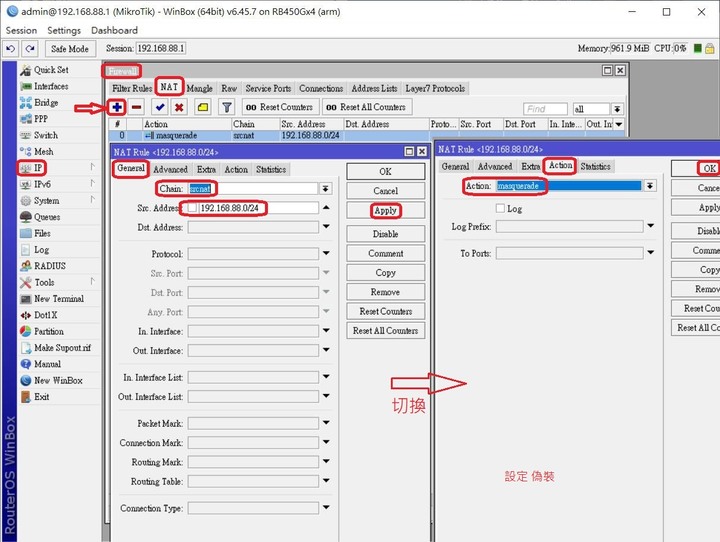Open System menu in sidebar
Viewport: 720px width, 542px height.
pyautogui.click(x=46, y=201)
